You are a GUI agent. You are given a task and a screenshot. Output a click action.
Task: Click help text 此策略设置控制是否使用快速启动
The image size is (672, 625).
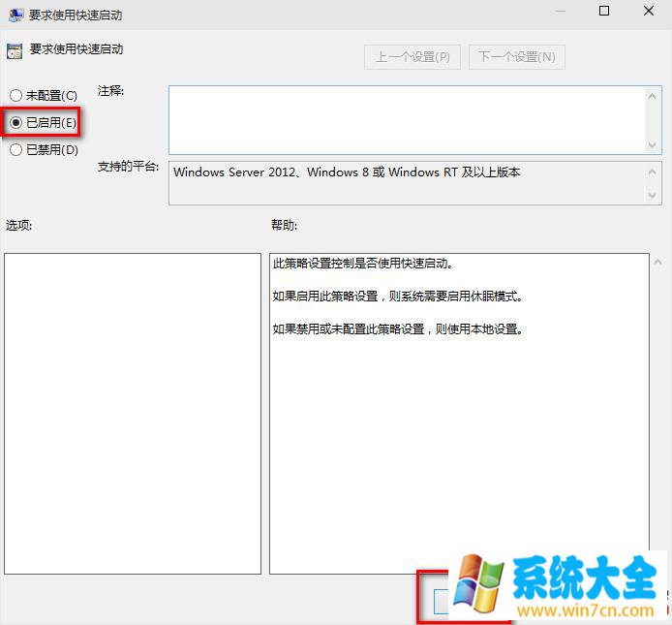pos(362,263)
